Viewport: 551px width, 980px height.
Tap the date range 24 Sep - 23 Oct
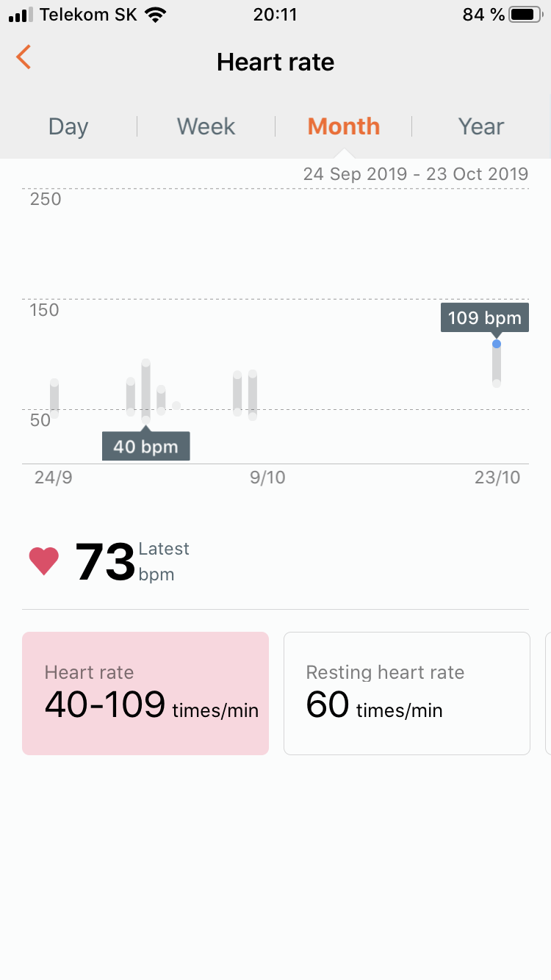click(x=416, y=174)
